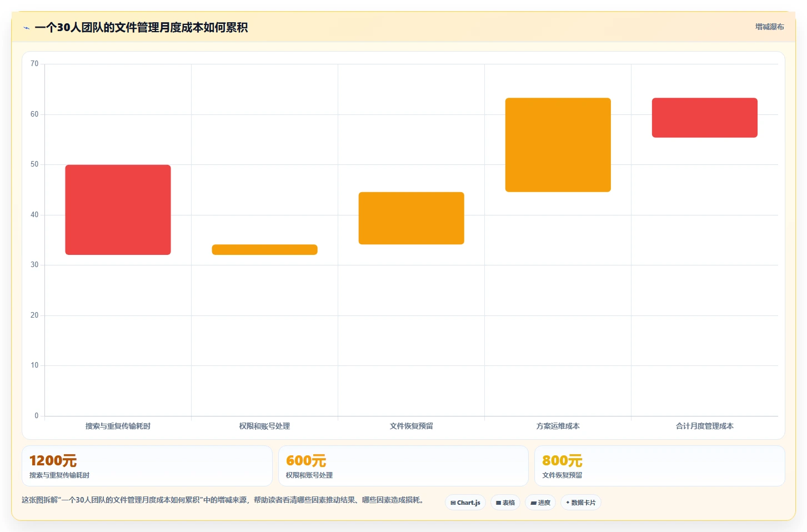Click the y-axis value 50

coord(34,164)
